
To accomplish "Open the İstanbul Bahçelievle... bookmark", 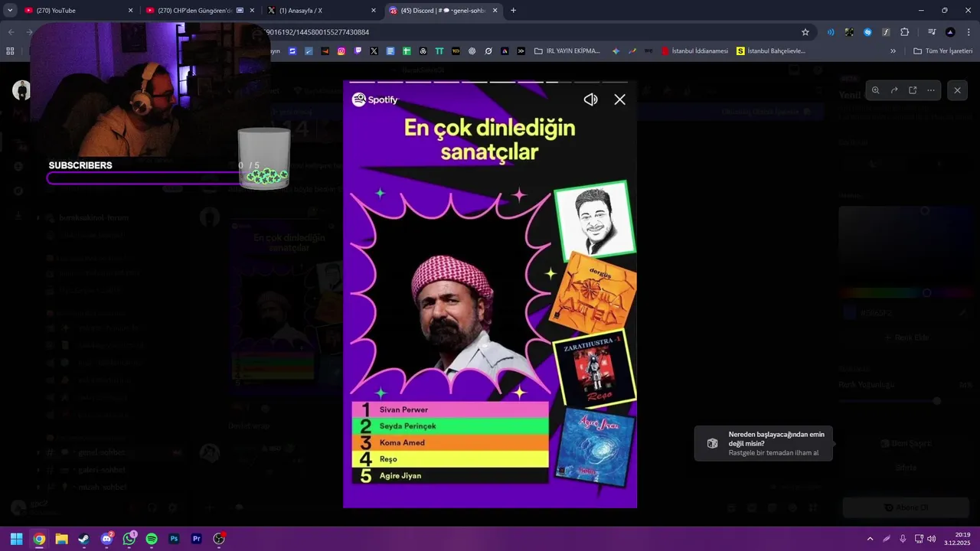I will tap(771, 51).
